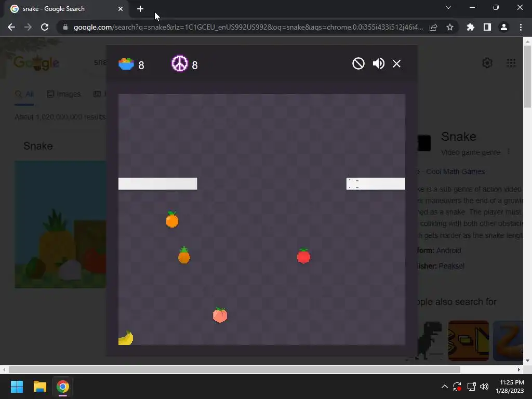The image size is (532, 399).
Task: Open the Google apps grid
Action: point(511,63)
